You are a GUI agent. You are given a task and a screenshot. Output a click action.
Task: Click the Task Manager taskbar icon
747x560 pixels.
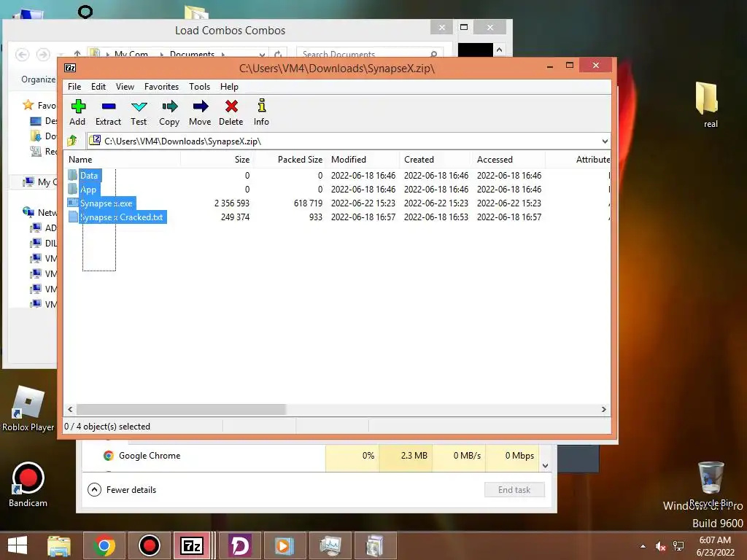click(330, 545)
